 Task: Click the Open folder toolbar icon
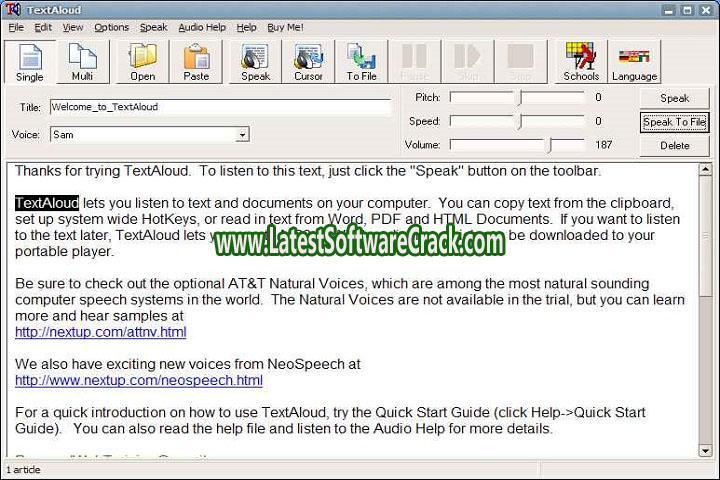click(143, 62)
